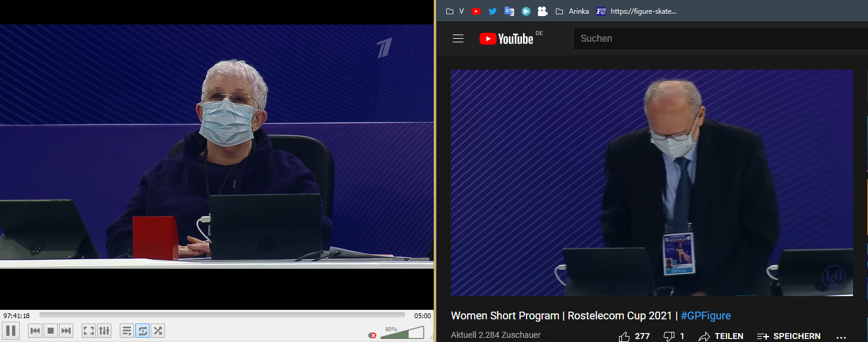Stop playback with the stop button

click(x=51, y=330)
